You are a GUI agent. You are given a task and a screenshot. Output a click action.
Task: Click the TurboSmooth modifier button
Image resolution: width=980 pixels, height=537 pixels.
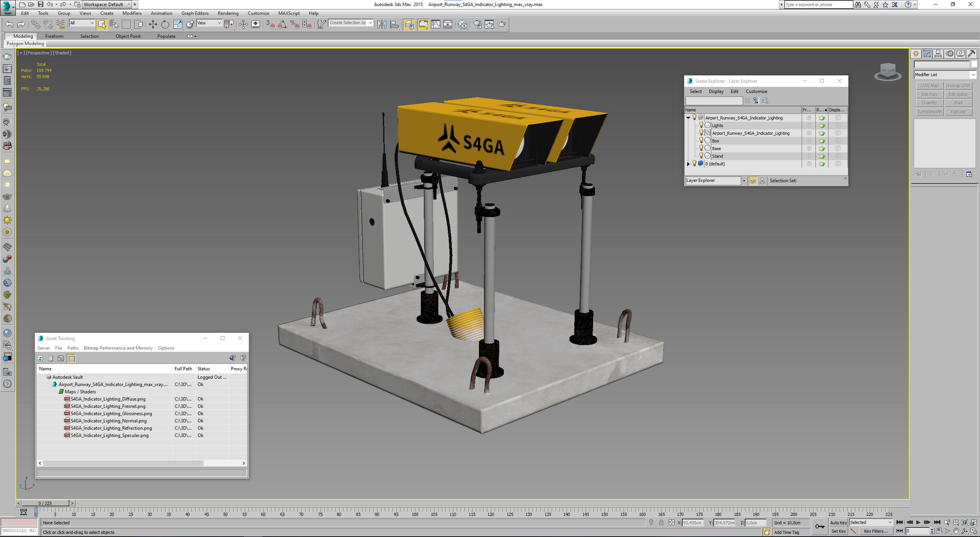tap(929, 112)
